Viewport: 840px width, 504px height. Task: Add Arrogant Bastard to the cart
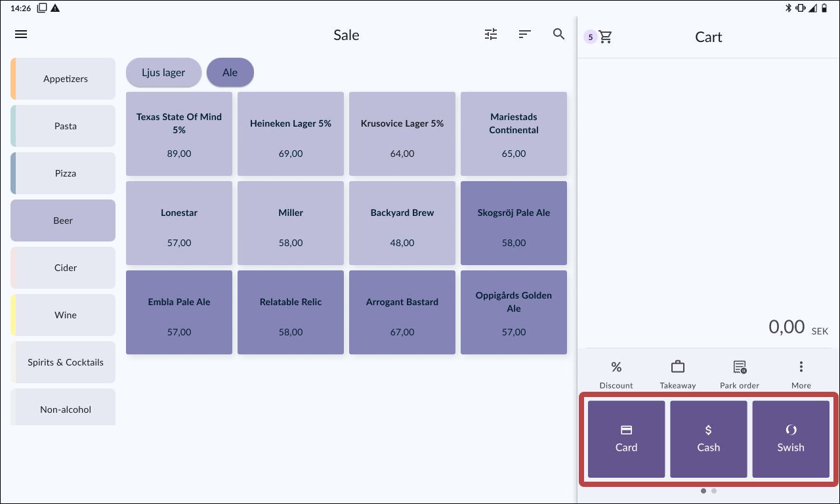point(402,312)
